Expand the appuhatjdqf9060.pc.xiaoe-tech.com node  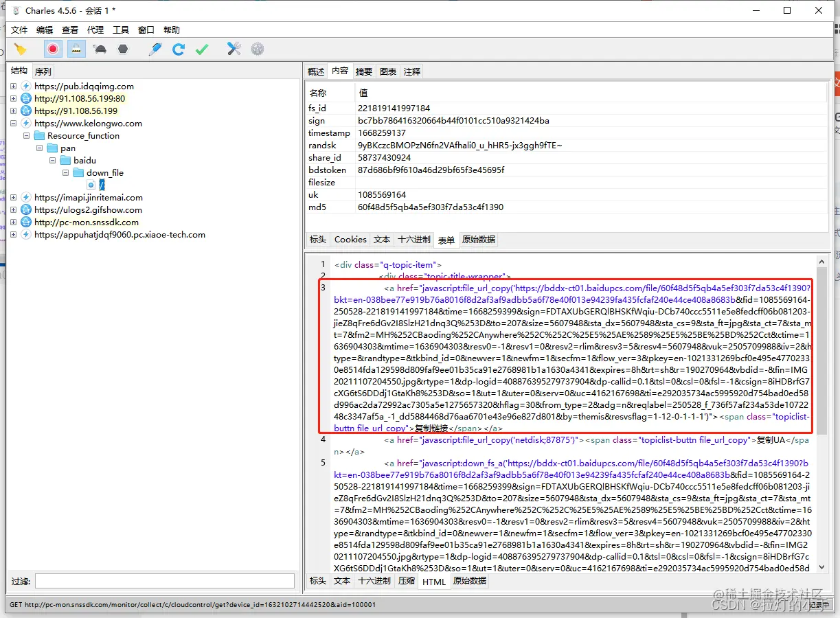[x=13, y=235]
